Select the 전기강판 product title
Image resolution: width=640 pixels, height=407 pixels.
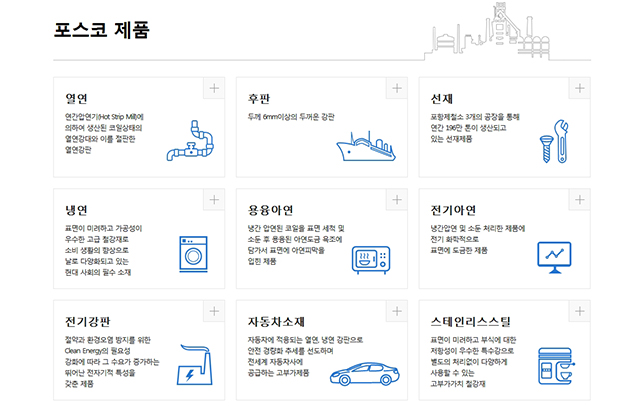tap(88, 322)
